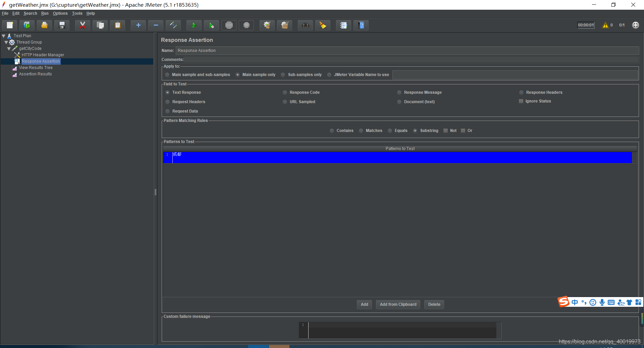This screenshot has width=644, height=348.
Task: Click Add from Clipboard button
Action: tap(398, 304)
